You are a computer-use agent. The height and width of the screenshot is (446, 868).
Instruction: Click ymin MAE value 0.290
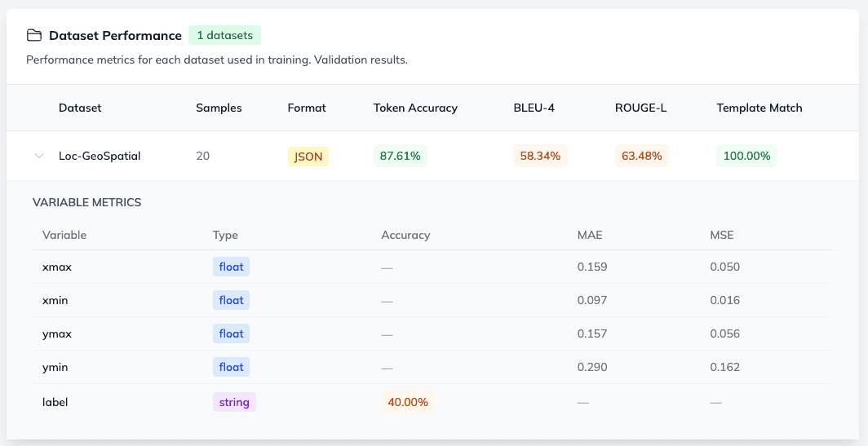tap(592, 368)
